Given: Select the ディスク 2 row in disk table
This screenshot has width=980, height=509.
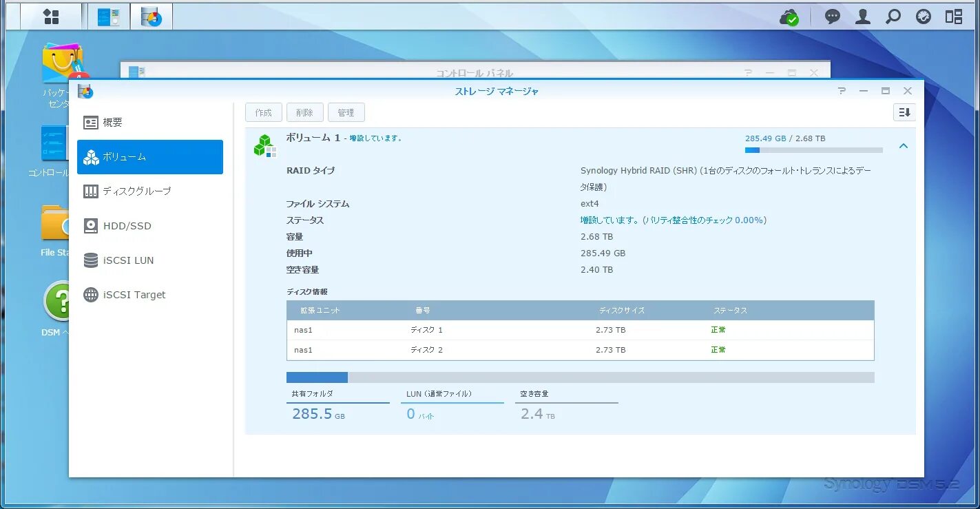Looking at the screenshot, I should (581, 350).
